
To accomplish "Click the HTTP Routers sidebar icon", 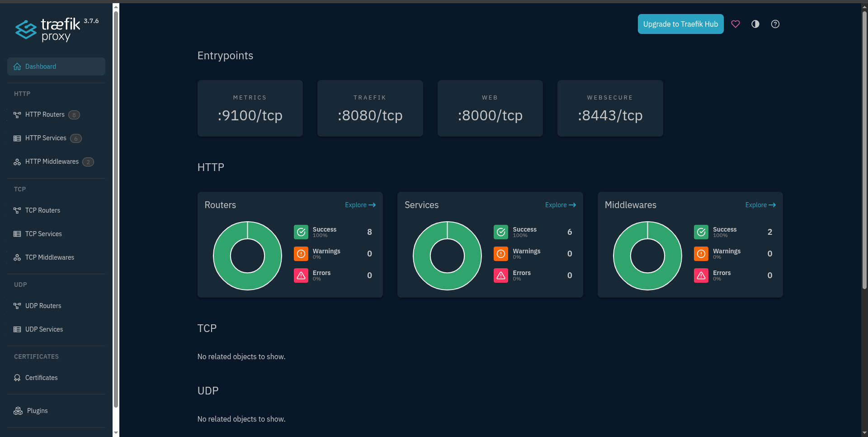I will tap(17, 115).
